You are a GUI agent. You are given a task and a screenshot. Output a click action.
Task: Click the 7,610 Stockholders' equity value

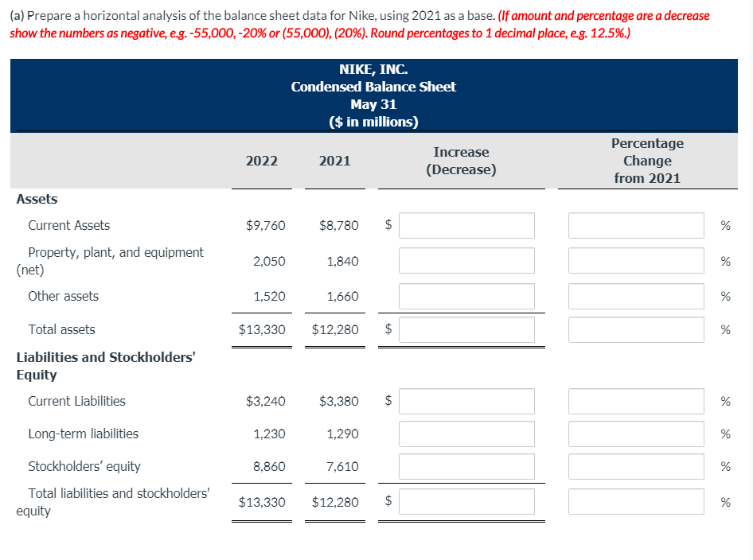(x=342, y=466)
